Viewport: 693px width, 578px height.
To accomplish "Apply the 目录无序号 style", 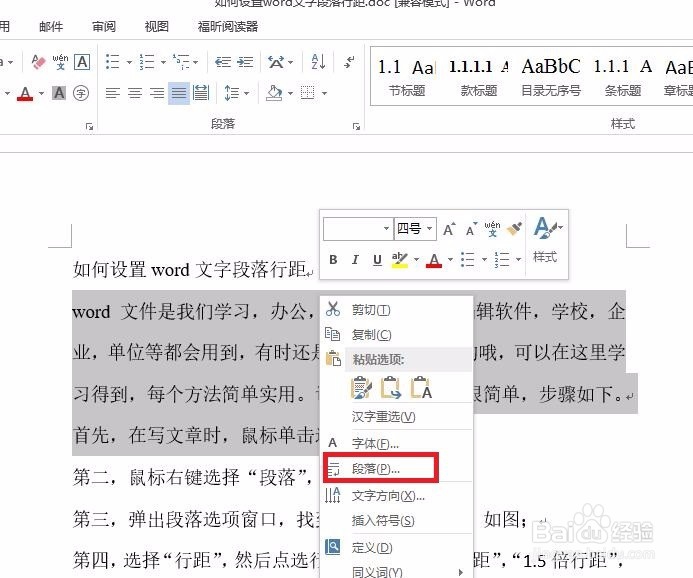I will (551, 76).
